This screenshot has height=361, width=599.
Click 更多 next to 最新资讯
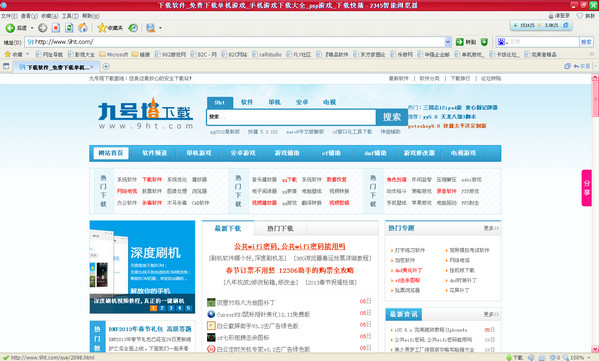click(x=491, y=314)
